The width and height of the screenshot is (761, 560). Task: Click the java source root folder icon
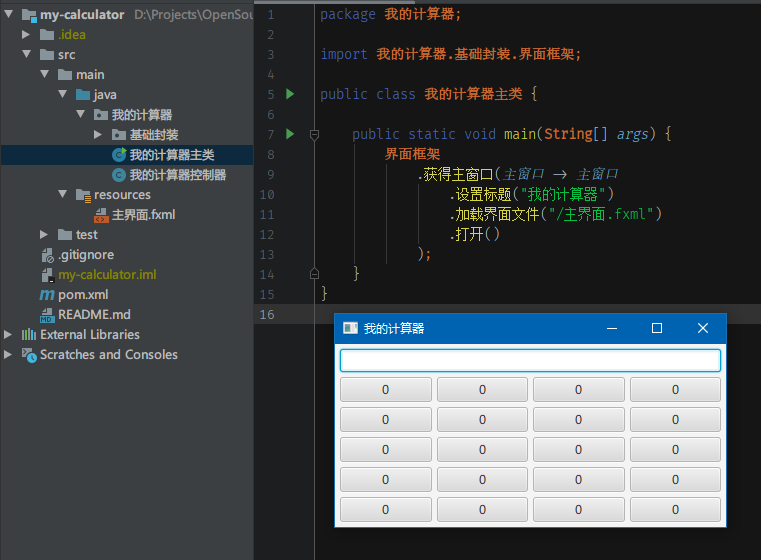pyautogui.click(x=83, y=94)
